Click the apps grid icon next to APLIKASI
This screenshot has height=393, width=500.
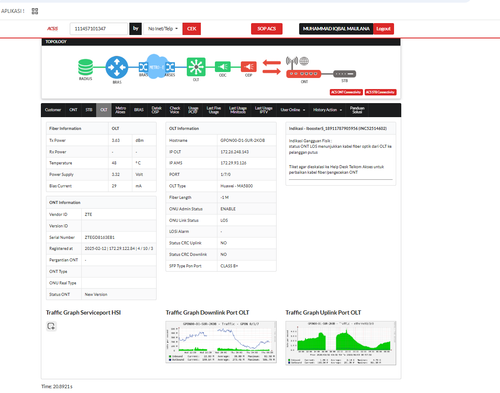(35, 11)
